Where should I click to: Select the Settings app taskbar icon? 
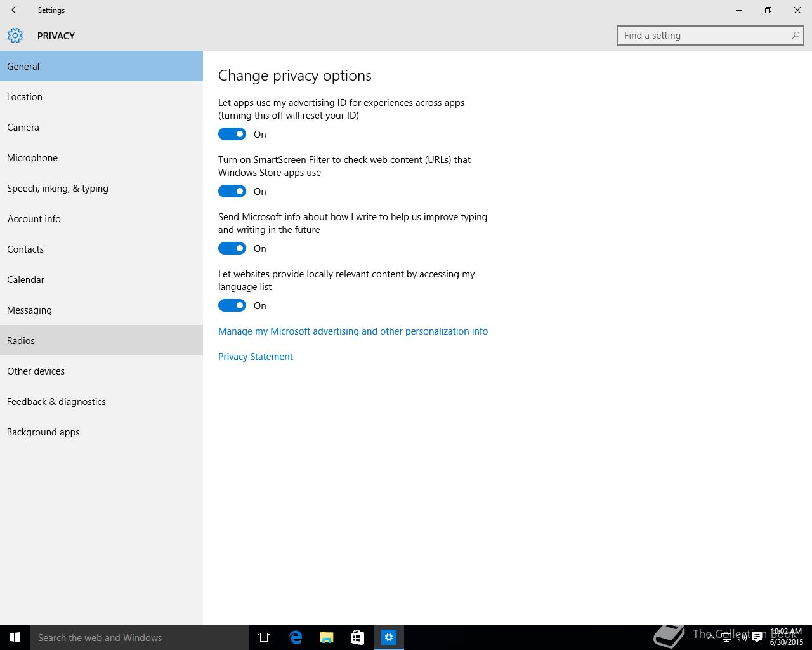389,637
